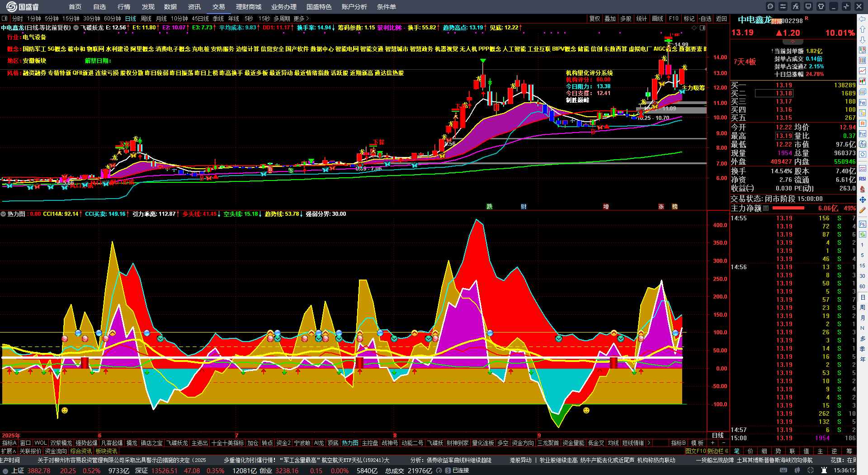868x475 pixels.
Task: Select the 筹 chip distribution tab
Action: (x=849, y=451)
